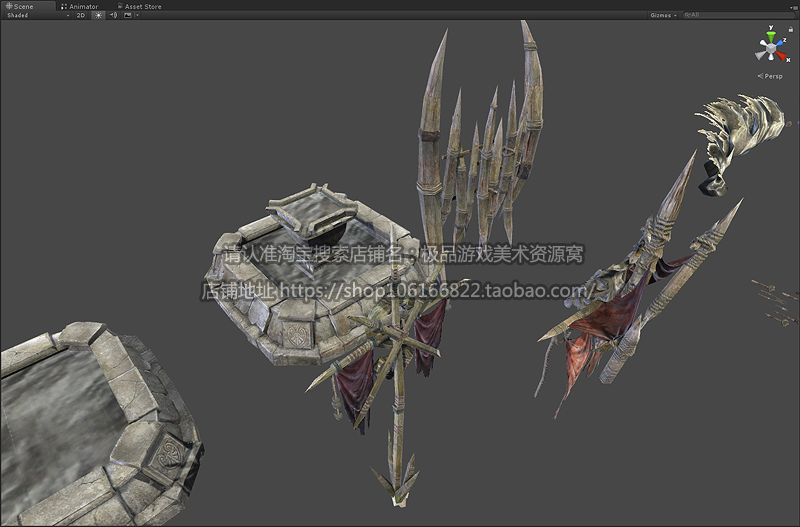Screen dimensions: 800x527
Task: Click the green Y axis cone
Action: pos(771,37)
